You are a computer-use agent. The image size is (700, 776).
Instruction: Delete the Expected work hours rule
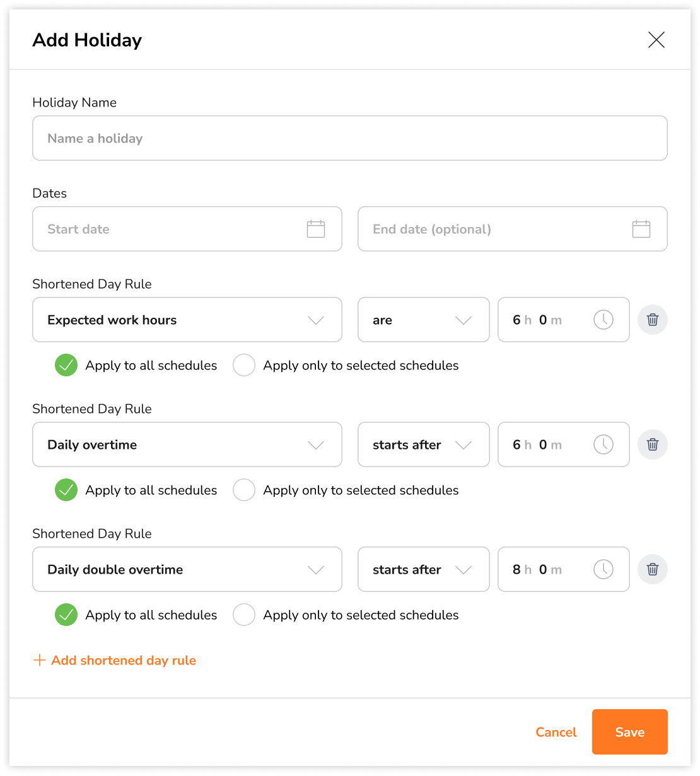(652, 320)
